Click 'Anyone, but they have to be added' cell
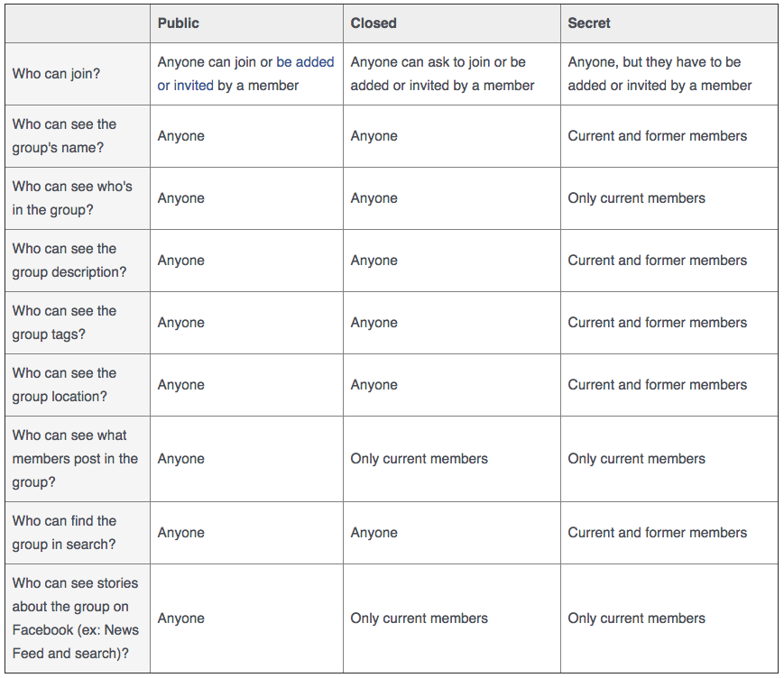This screenshot has height=678, width=784. (x=659, y=73)
